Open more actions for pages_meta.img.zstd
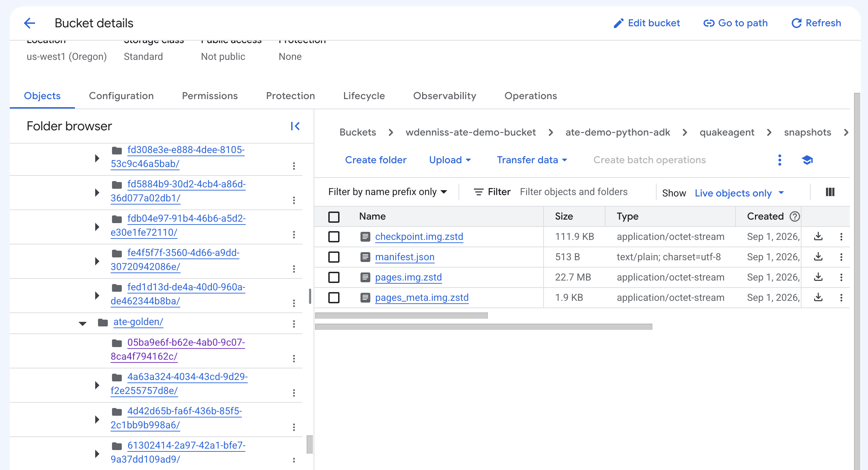Screen dimensions: 868x470 pos(841,298)
